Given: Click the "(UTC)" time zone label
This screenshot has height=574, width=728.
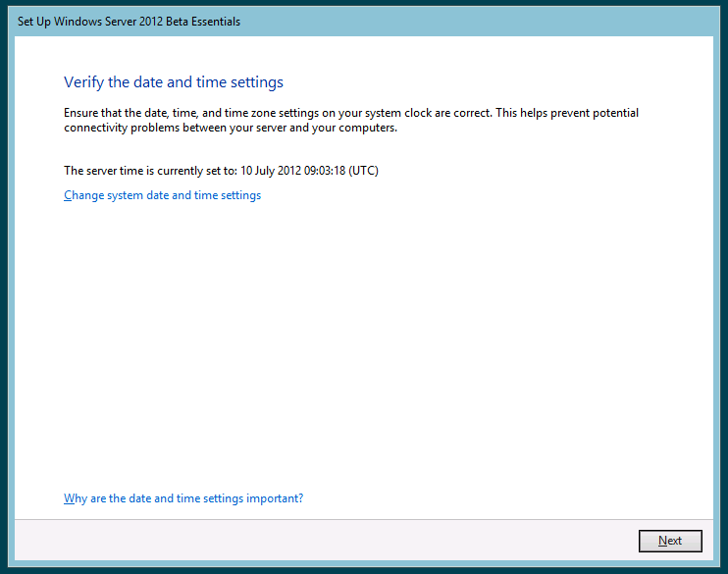Looking at the screenshot, I should point(365,171).
